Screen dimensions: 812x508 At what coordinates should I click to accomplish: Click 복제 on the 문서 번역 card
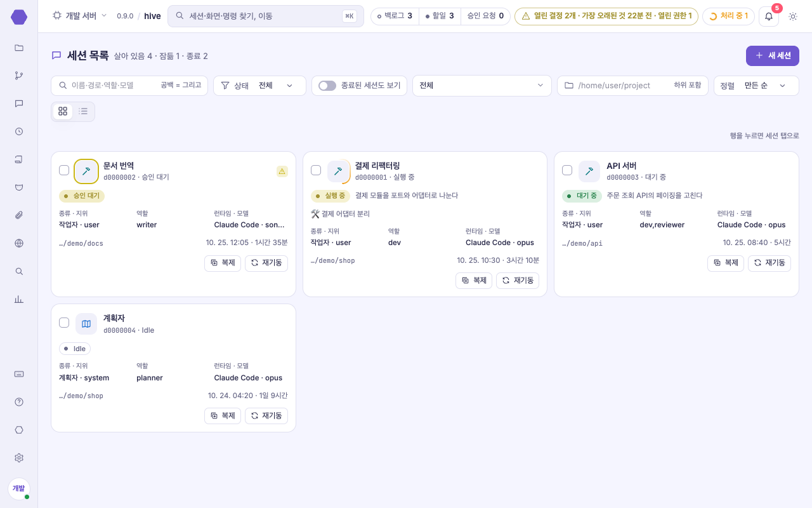[x=223, y=263]
